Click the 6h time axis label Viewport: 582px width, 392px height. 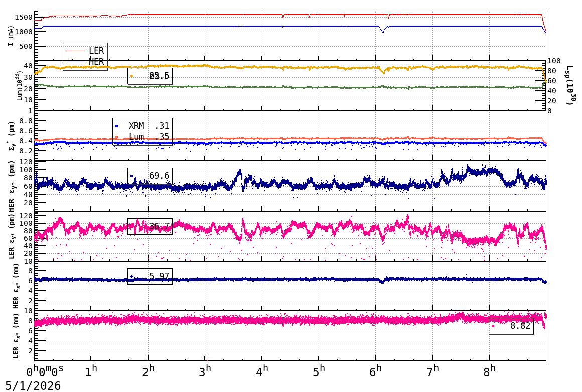[376, 371]
